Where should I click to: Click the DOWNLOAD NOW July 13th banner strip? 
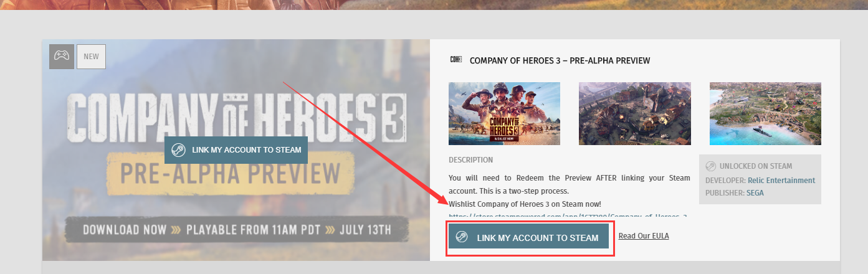pyautogui.click(x=237, y=229)
